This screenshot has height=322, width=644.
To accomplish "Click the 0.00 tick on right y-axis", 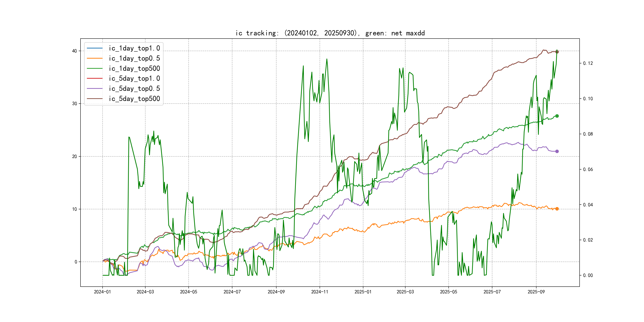I will click(x=588, y=275).
